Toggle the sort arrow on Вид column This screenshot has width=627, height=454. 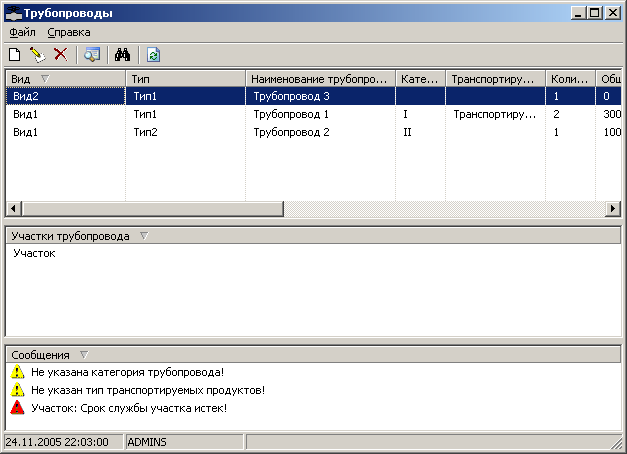[x=45, y=78]
